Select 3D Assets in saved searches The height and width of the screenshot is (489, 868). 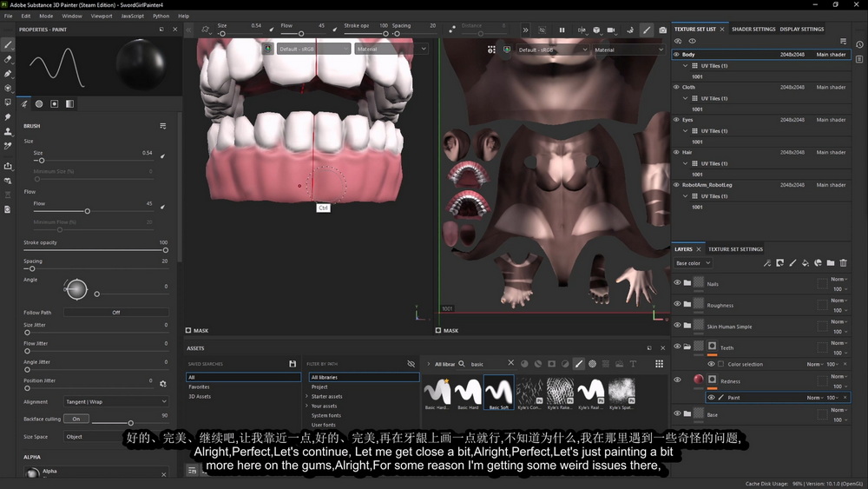[x=200, y=397]
